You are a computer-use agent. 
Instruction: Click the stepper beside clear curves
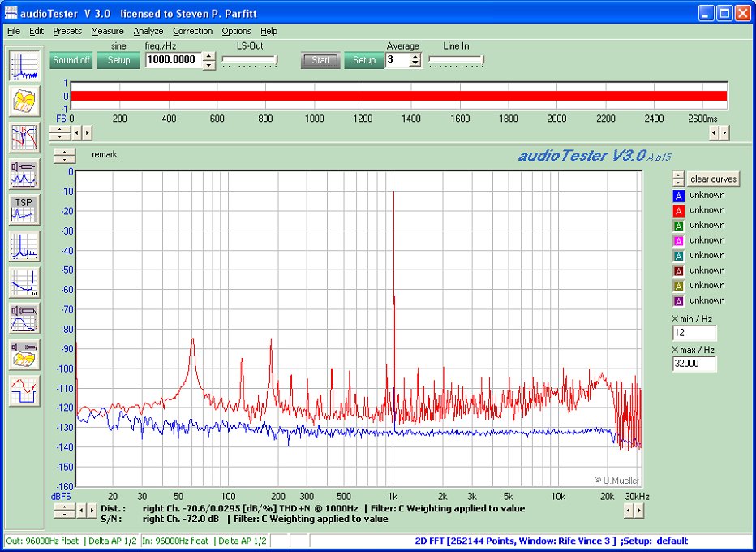(x=678, y=179)
